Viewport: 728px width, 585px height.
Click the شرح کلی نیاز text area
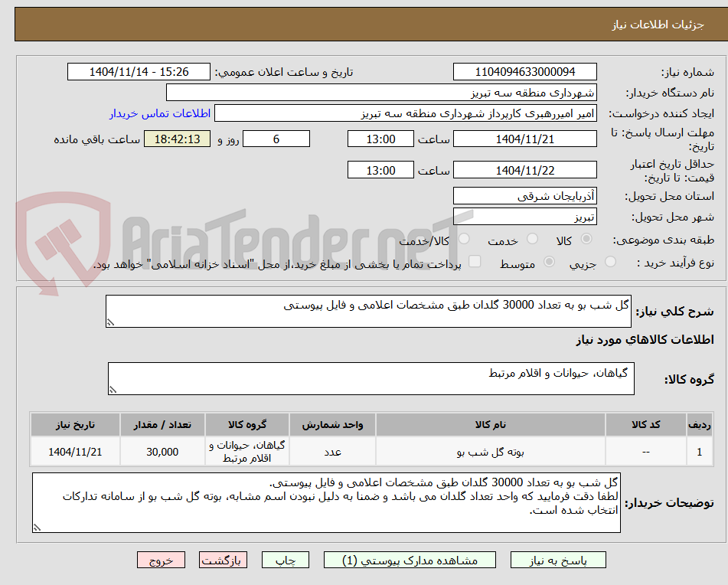tap(368, 311)
